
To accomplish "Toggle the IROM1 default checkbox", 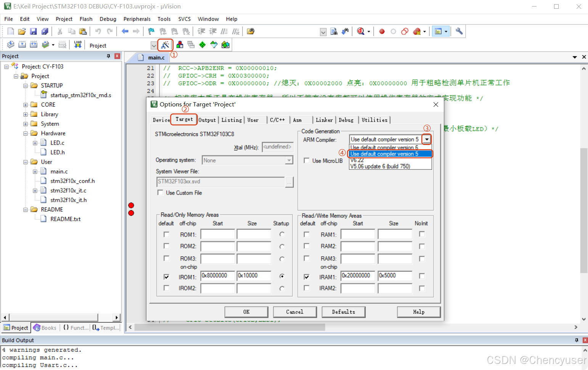I will point(166,277).
